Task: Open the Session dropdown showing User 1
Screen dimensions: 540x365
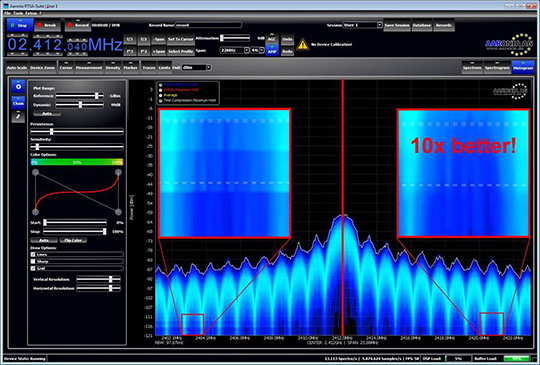Action: coord(363,25)
